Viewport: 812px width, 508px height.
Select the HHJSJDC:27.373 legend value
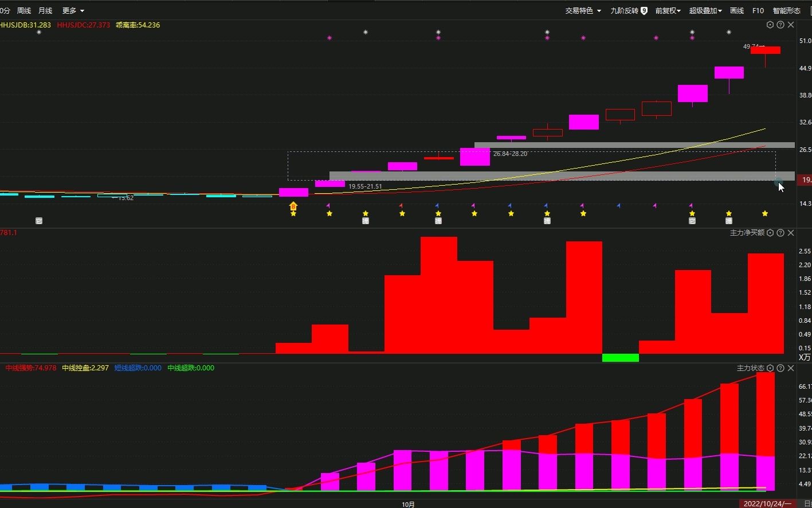click(84, 25)
